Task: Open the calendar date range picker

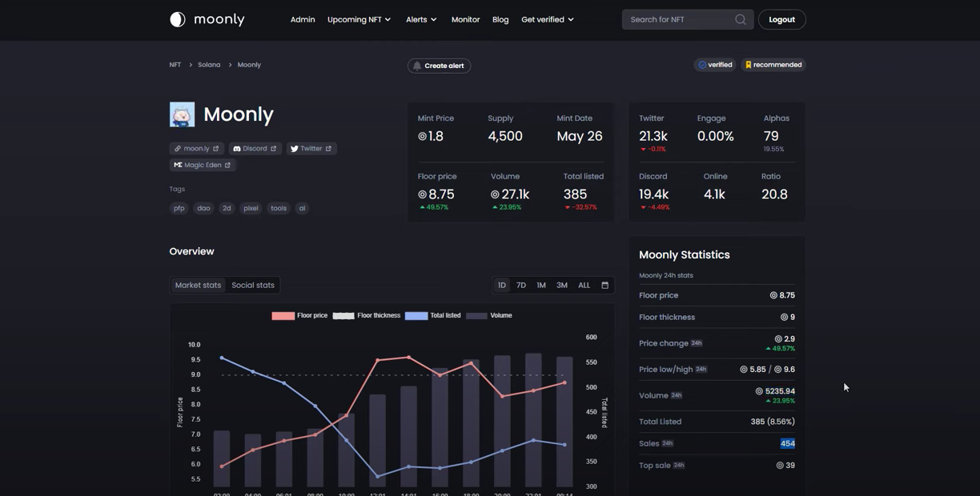Action: 604,285
